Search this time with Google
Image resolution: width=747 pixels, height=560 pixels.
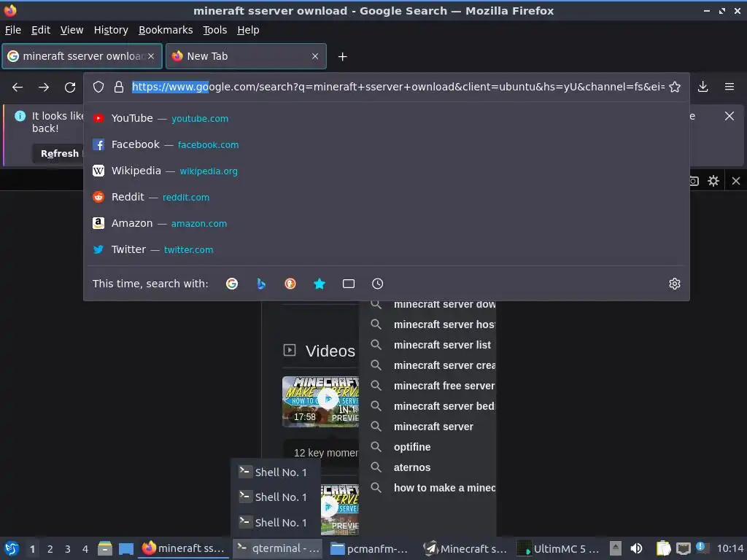[x=232, y=284]
